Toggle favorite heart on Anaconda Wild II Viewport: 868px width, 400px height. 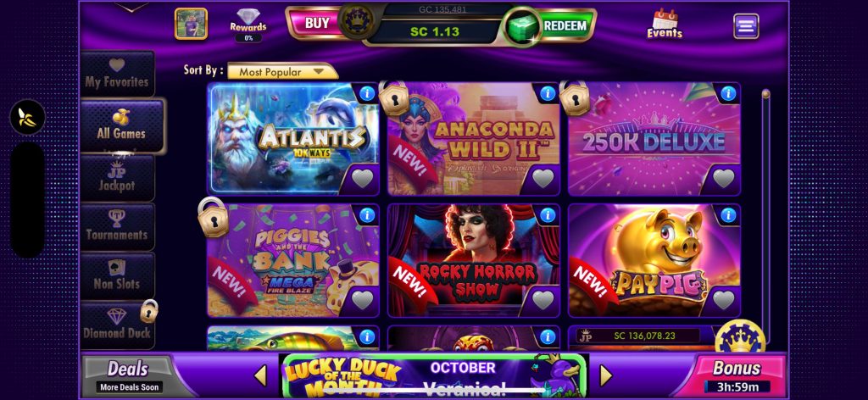[x=543, y=179]
